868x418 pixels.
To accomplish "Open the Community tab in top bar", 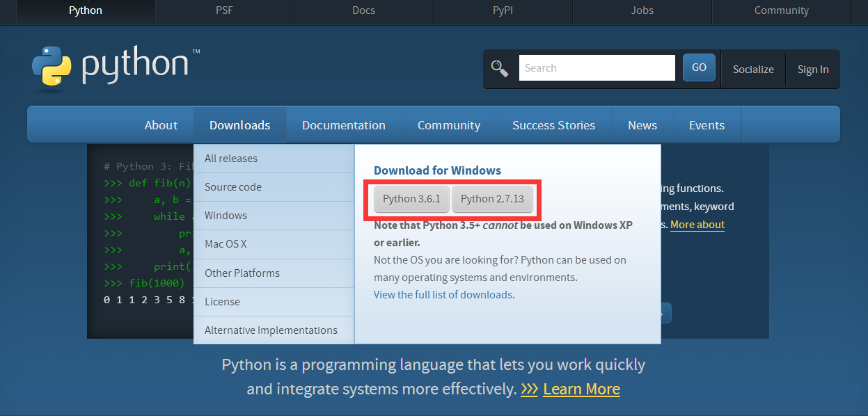I will [x=782, y=10].
